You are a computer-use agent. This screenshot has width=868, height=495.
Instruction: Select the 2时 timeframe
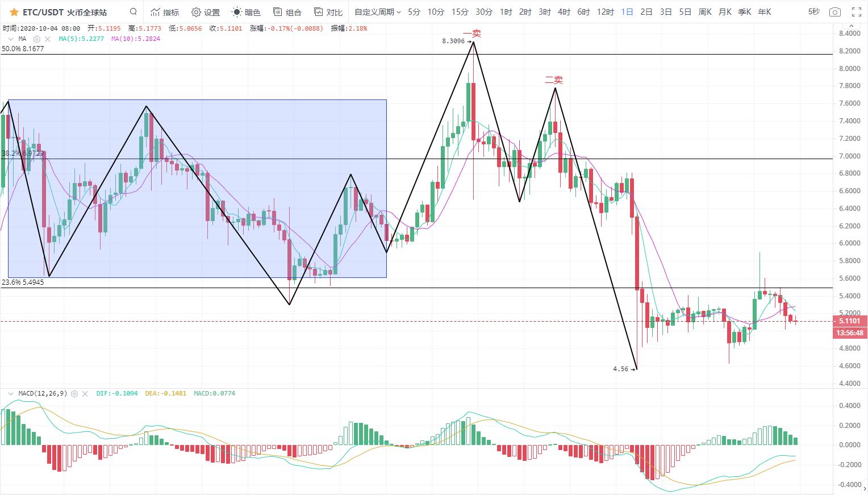point(525,12)
